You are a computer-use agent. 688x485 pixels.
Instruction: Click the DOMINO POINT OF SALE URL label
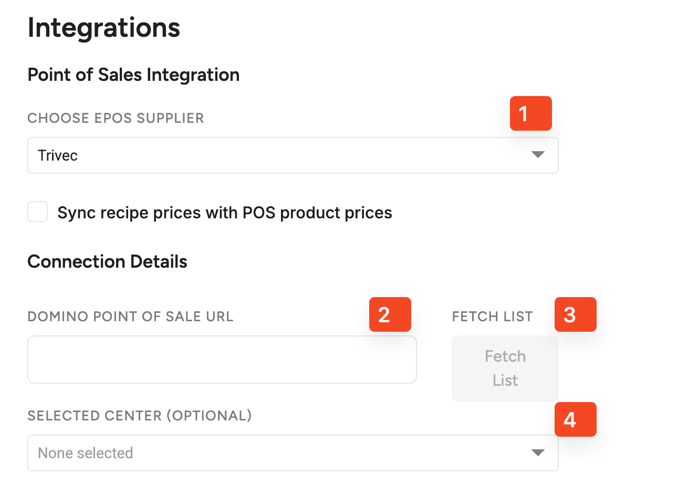tap(130, 317)
